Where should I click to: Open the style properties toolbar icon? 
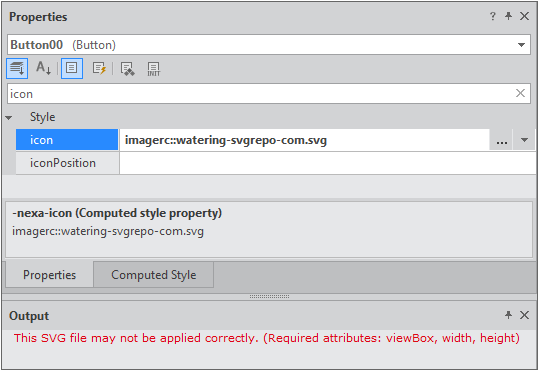(x=127, y=69)
